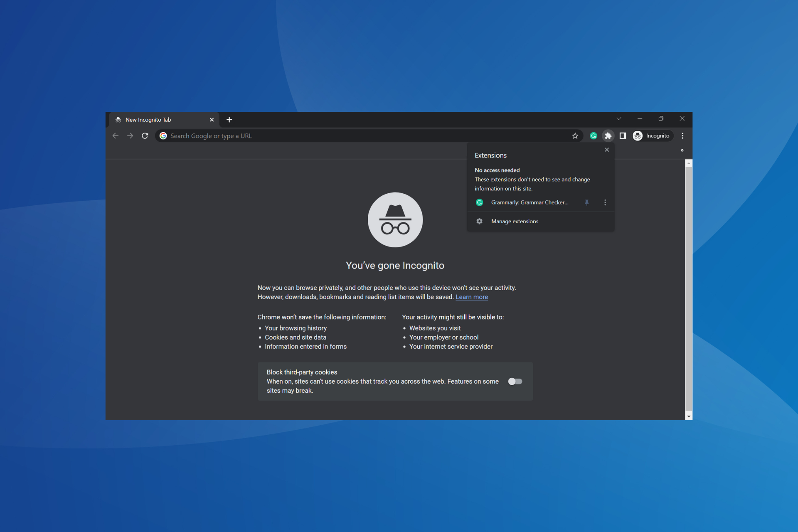Open Chrome's three-dot main menu
798x532 pixels.
coord(682,136)
